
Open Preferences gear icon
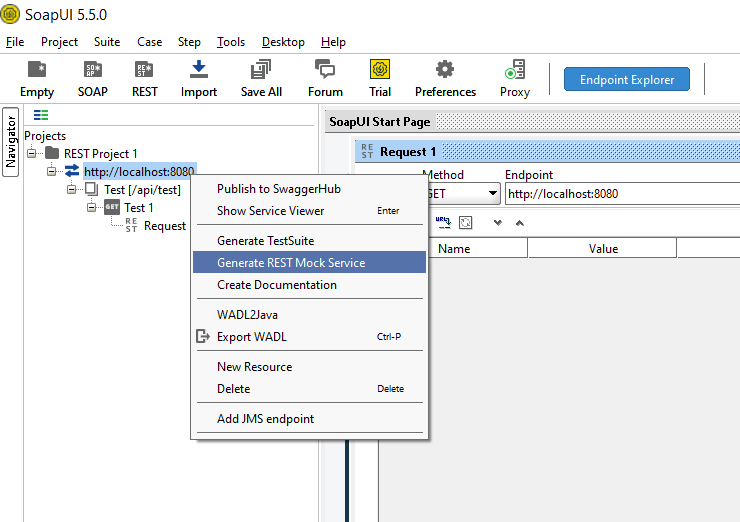click(x=445, y=78)
